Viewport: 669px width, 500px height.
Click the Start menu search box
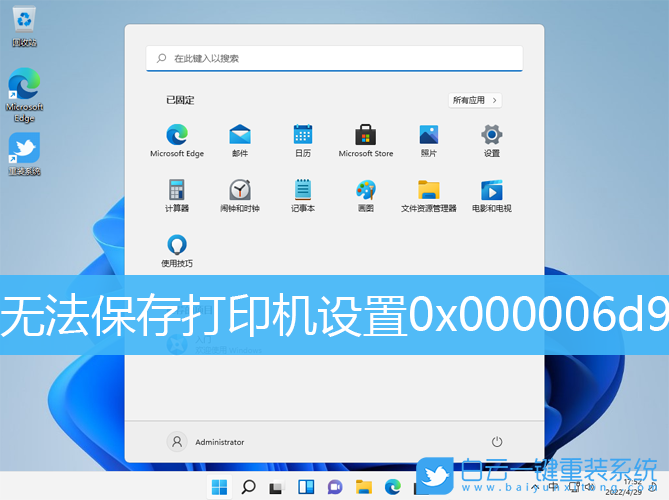point(334,58)
